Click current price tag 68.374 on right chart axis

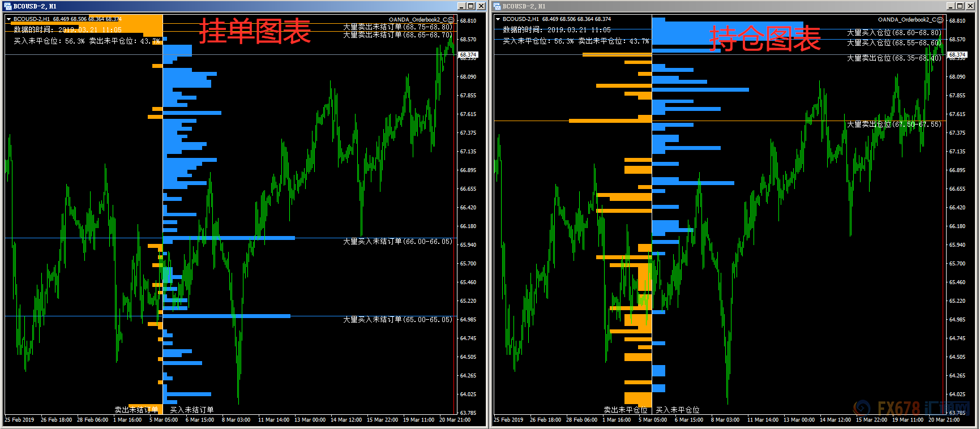point(957,55)
